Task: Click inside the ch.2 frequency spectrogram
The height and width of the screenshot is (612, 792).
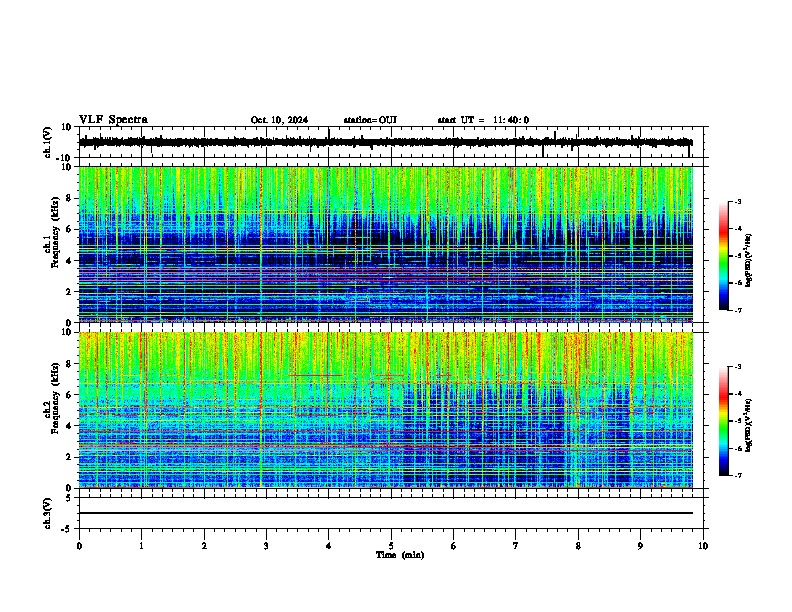Action: pos(386,410)
